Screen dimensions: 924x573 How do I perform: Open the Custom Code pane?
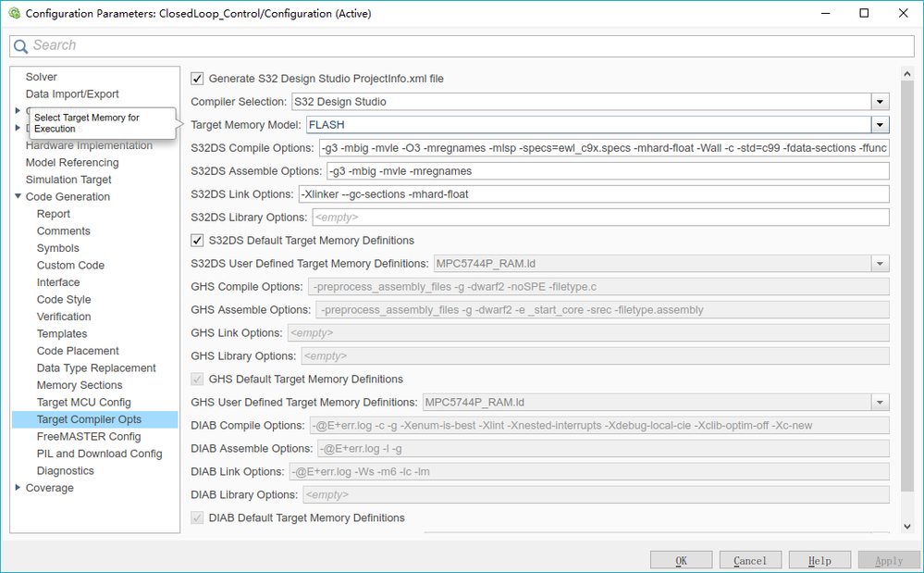(x=70, y=265)
